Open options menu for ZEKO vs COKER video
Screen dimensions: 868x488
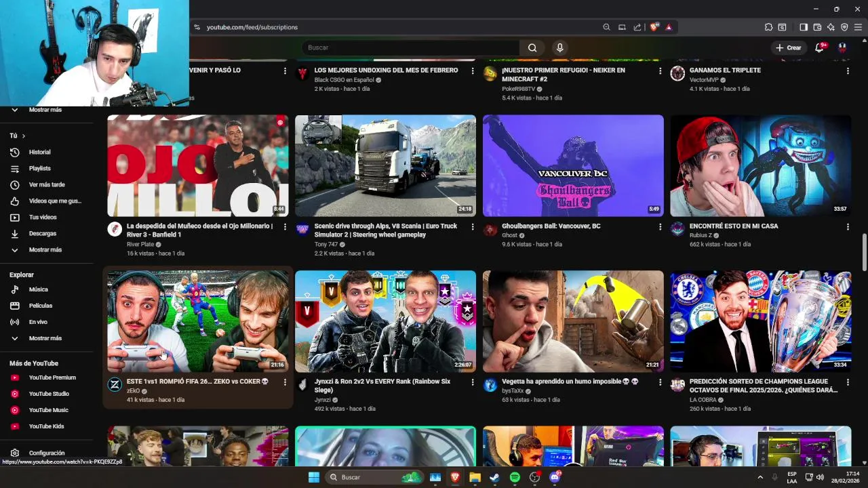pos(285,382)
